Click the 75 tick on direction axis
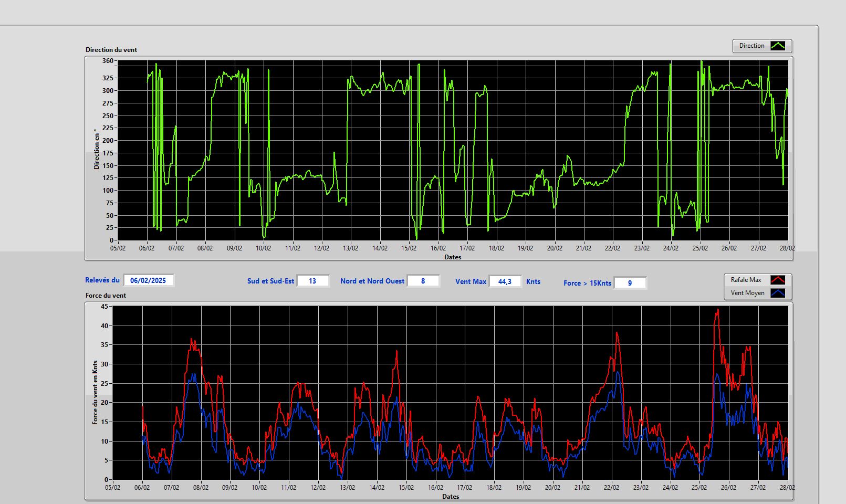This screenshot has width=846, height=504. pyautogui.click(x=109, y=203)
